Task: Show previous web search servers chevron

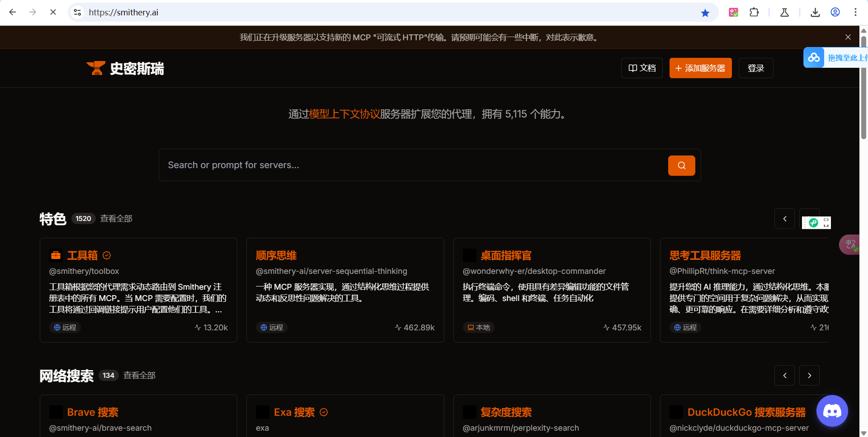Action: [x=785, y=376]
